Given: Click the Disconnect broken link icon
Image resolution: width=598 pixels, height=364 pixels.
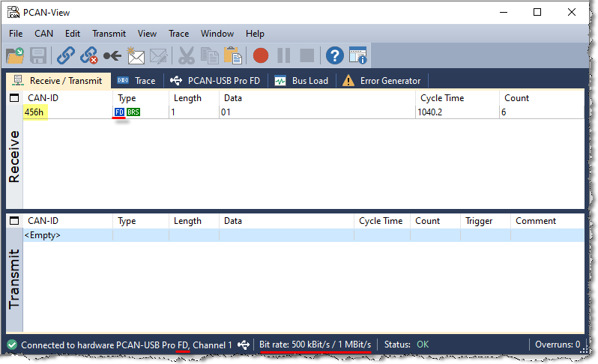Looking at the screenshot, I should point(89,55).
